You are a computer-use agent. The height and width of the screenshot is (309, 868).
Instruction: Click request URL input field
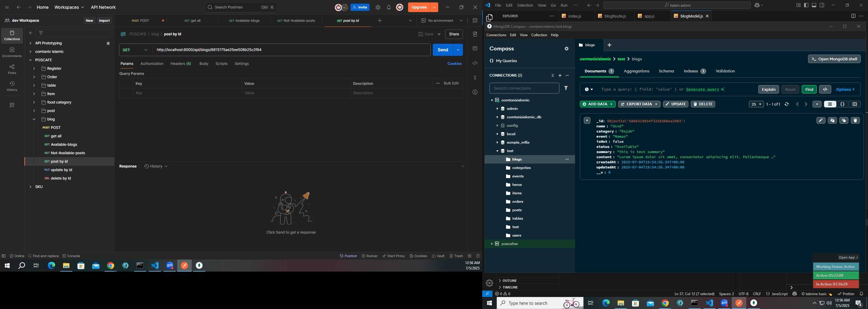click(x=291, y=50)
